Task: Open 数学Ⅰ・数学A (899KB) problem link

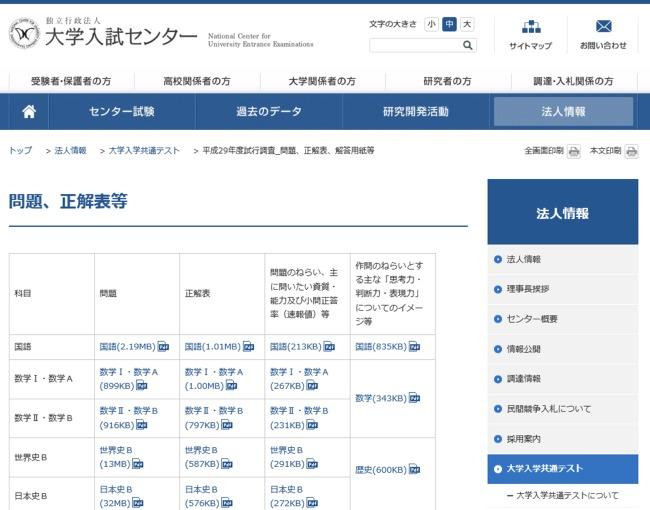Action: tap(129, 379)
